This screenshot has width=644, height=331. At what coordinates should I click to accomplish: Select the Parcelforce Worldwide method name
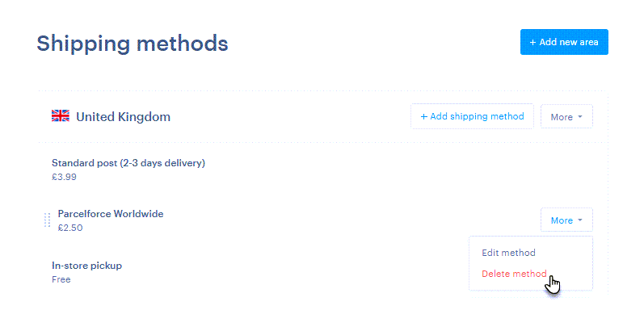coord(111,214)
